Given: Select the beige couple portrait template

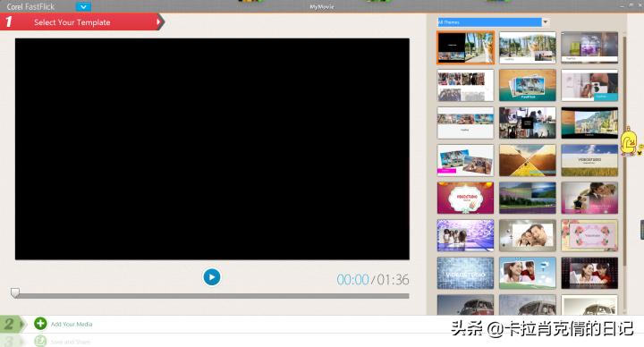Looking at the screenshot, I should pyautogui.click(x=528, y=235).
